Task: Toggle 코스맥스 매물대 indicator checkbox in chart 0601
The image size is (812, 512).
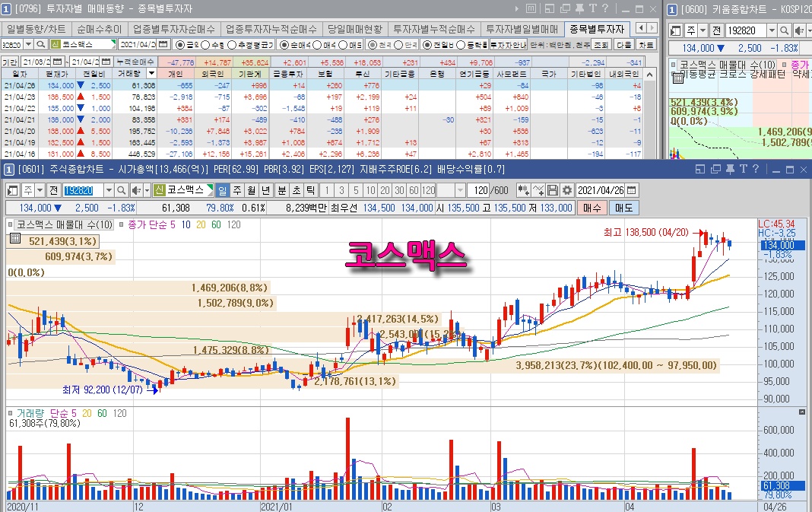Action: [x=11, y=225]
